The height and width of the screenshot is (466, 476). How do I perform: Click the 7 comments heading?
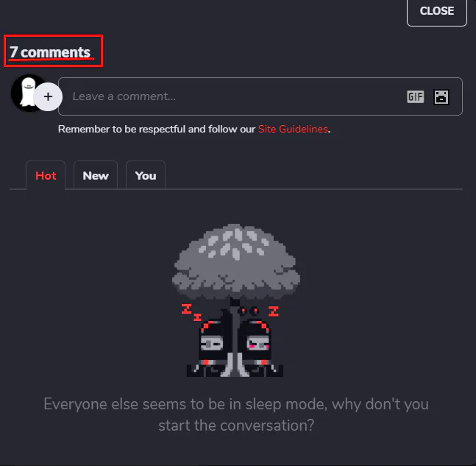[50, 52]
